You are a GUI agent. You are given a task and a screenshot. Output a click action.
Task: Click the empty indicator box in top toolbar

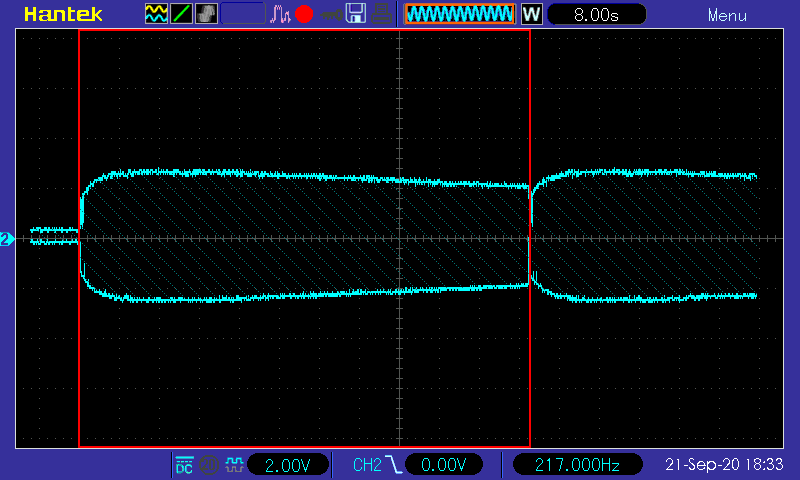click(243, 14)
